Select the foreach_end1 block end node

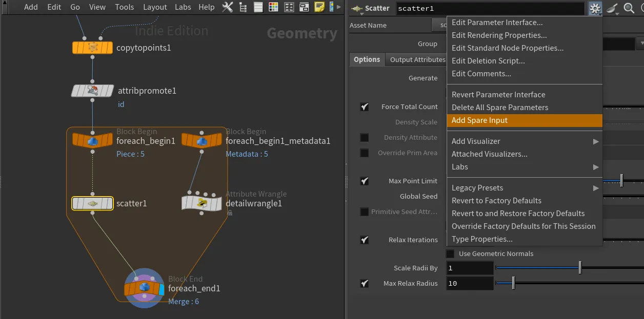tap(145, 289)
